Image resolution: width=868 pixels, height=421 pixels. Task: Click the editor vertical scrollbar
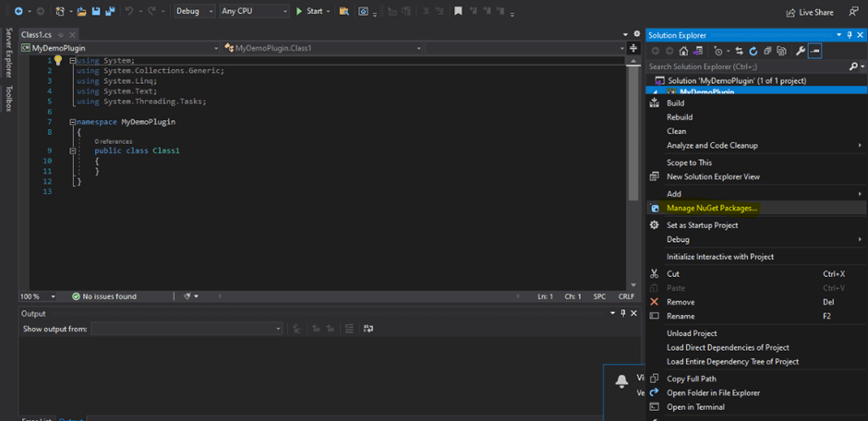click(633, 138)
